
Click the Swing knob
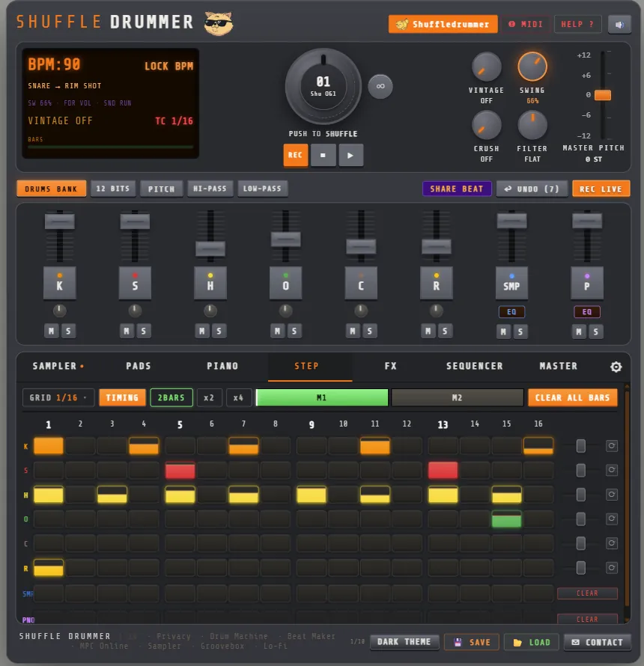pyautogui.click(x=532, y=67)
